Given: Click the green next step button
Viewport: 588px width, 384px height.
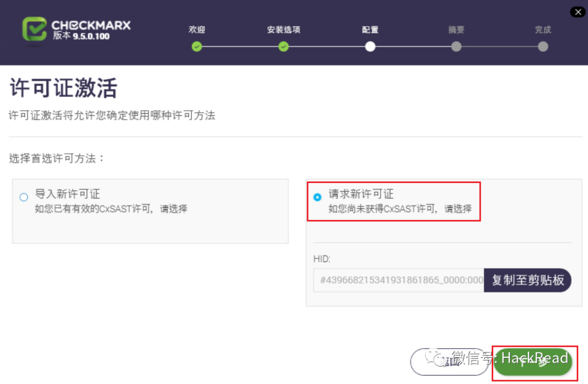Looking at the screenshot, I should coord(533,362).
